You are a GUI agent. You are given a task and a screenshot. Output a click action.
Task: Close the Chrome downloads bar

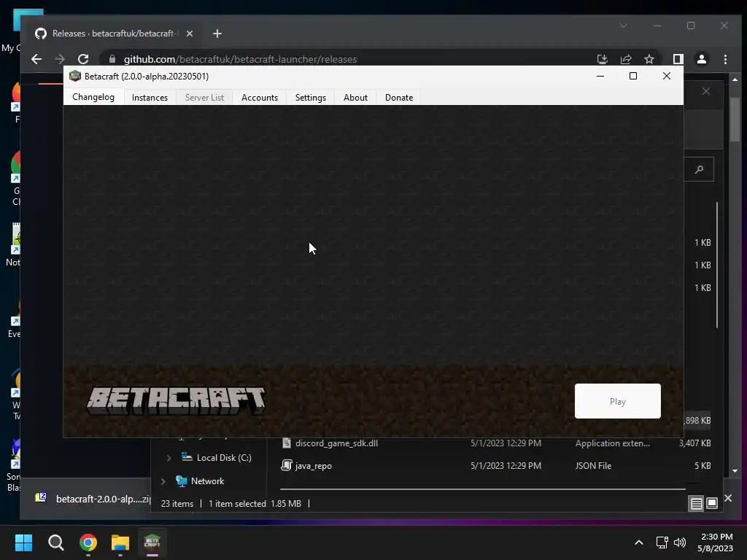728,498
